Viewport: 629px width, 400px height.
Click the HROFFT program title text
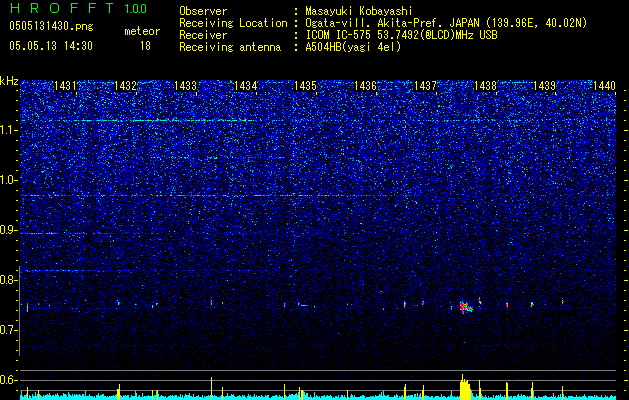(62, 8)
